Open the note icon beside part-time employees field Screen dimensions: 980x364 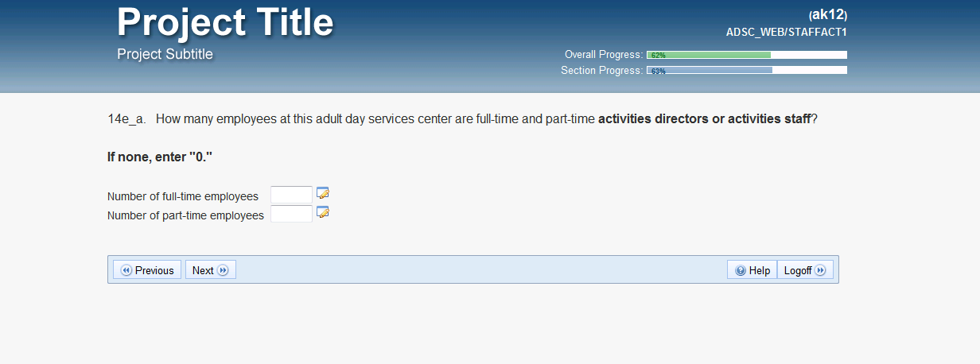[323, 212]
